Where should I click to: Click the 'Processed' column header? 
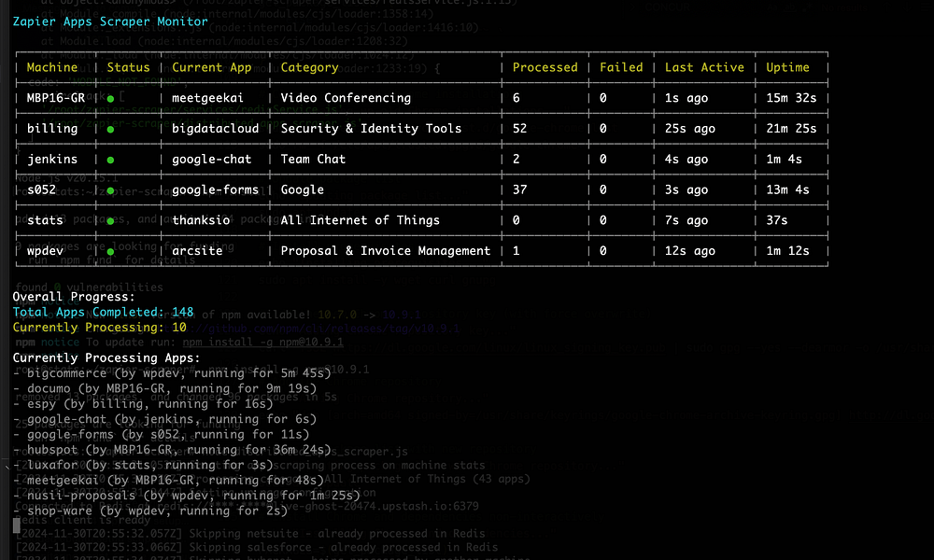[545, 67]
